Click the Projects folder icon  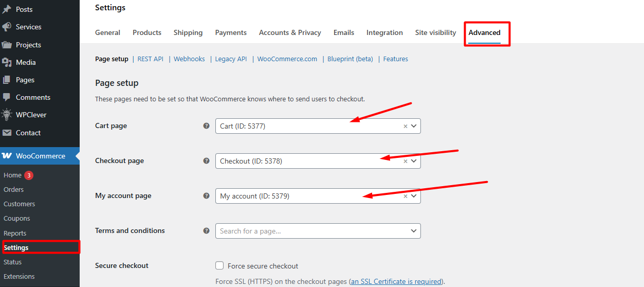pyautogui.click(x=7, y=45)
